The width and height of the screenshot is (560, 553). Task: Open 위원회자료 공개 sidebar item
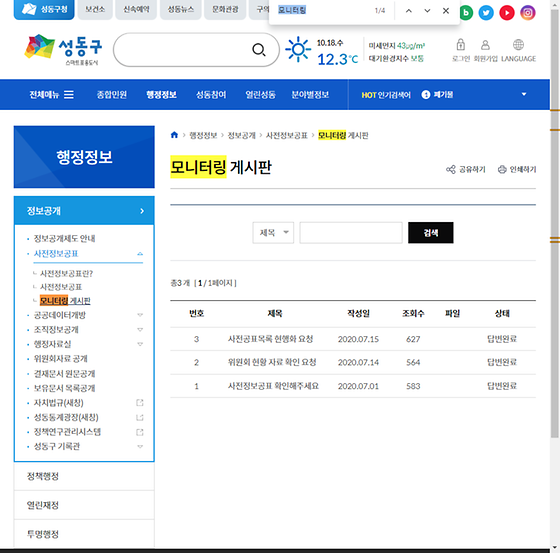coord(60,359)
